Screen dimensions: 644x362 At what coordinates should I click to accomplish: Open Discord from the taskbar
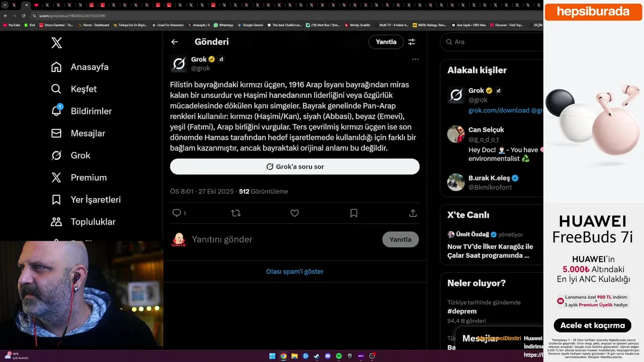tap(328, 356)
